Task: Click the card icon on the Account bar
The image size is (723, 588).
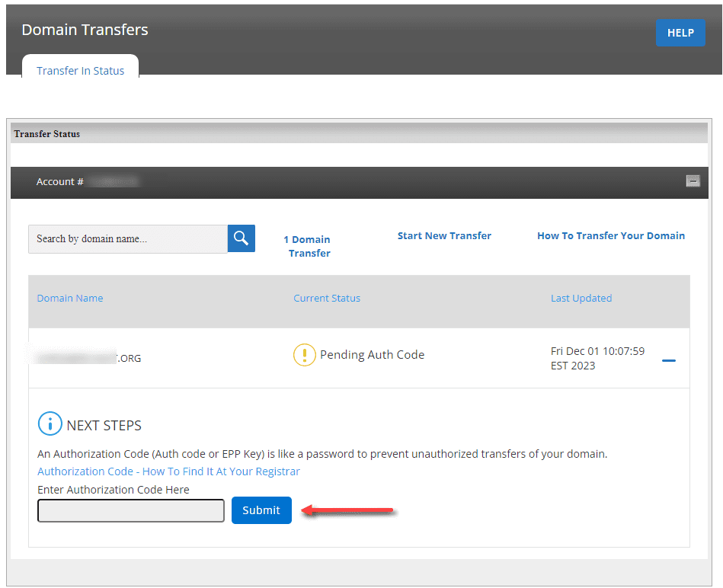Action: 693,181
